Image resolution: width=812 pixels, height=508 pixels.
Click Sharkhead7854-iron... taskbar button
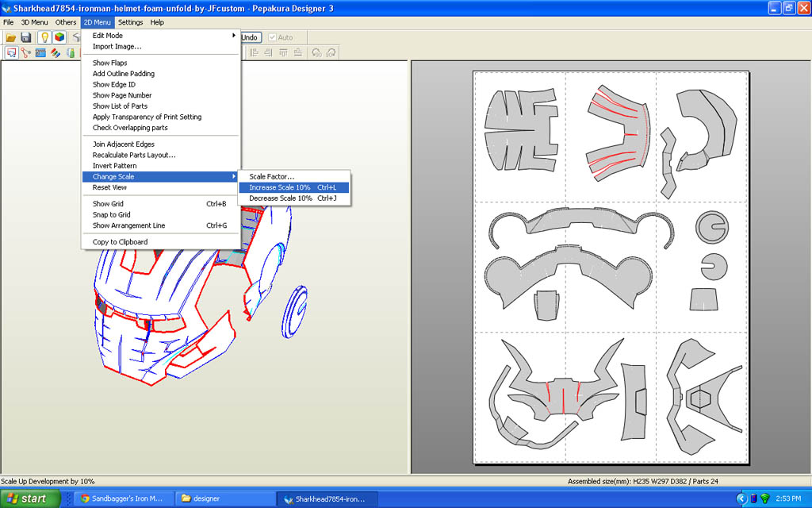[327, 498]
